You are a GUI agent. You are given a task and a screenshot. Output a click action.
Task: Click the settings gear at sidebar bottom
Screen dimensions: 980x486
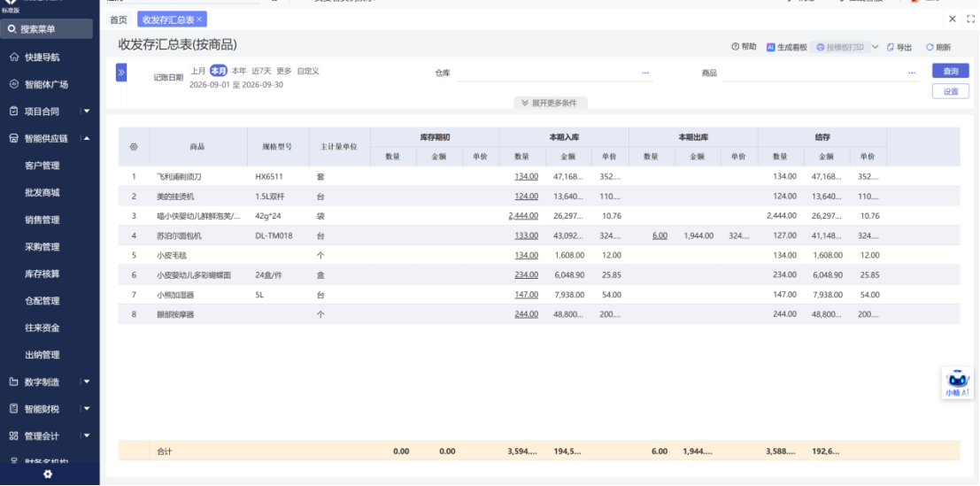(x=48, y=474)
